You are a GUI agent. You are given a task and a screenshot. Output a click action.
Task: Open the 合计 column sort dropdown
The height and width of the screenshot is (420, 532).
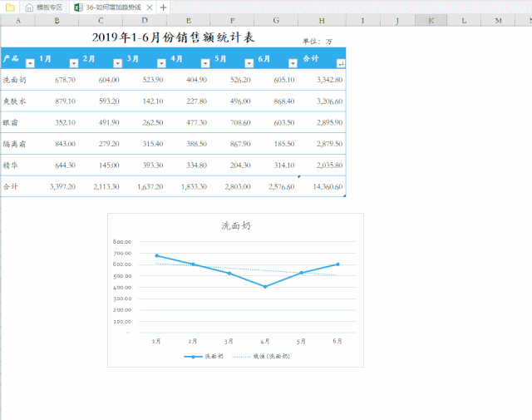[341, 63]
